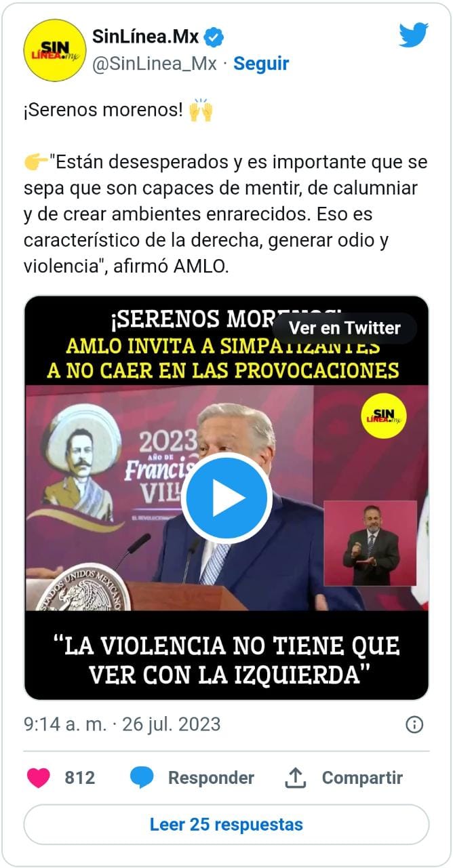Image resolution: width=453 pixels, height=868 pixels.
Task: Click the share upload arrow icon
Action: 295,778
